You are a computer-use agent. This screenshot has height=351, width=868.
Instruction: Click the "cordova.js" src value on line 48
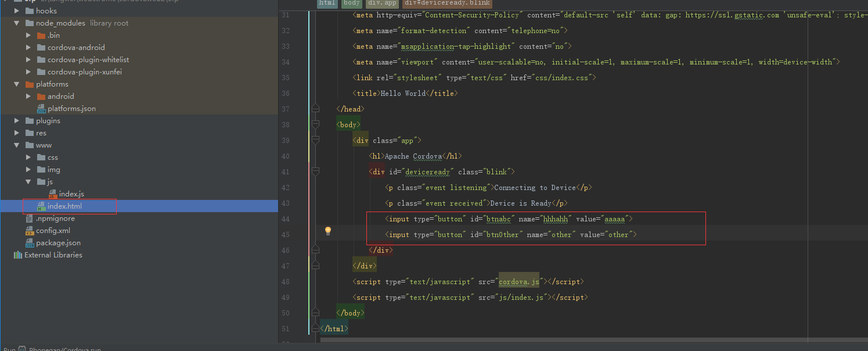[519, 281]
